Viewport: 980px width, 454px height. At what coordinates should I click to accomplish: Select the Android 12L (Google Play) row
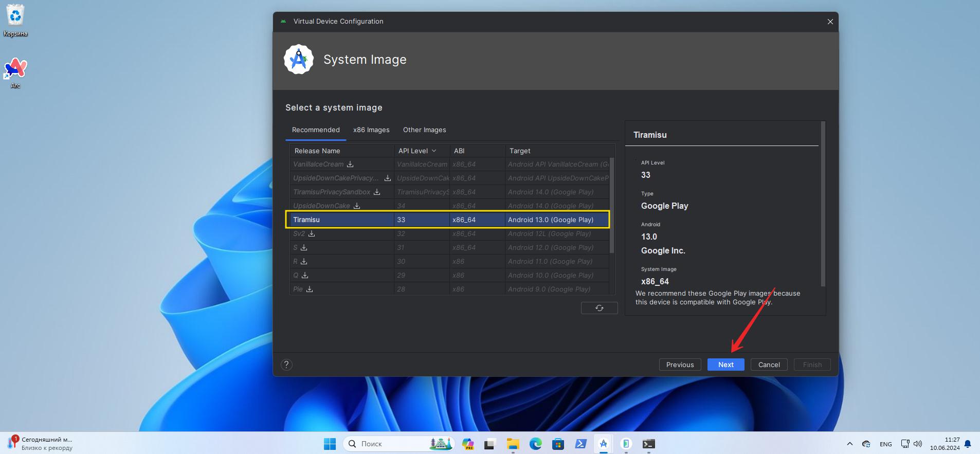(x=449, y=233)
